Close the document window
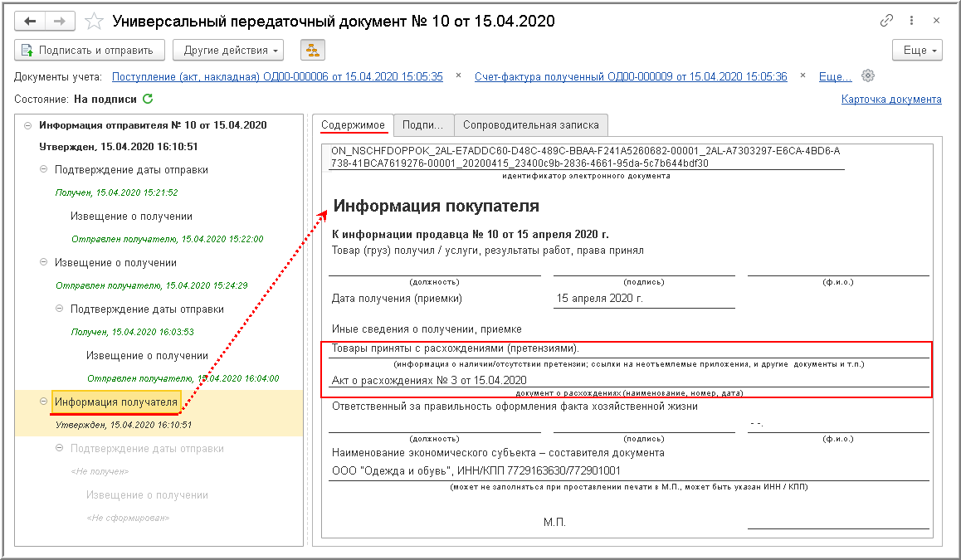961x560 pixels. [x=936, y=21]
